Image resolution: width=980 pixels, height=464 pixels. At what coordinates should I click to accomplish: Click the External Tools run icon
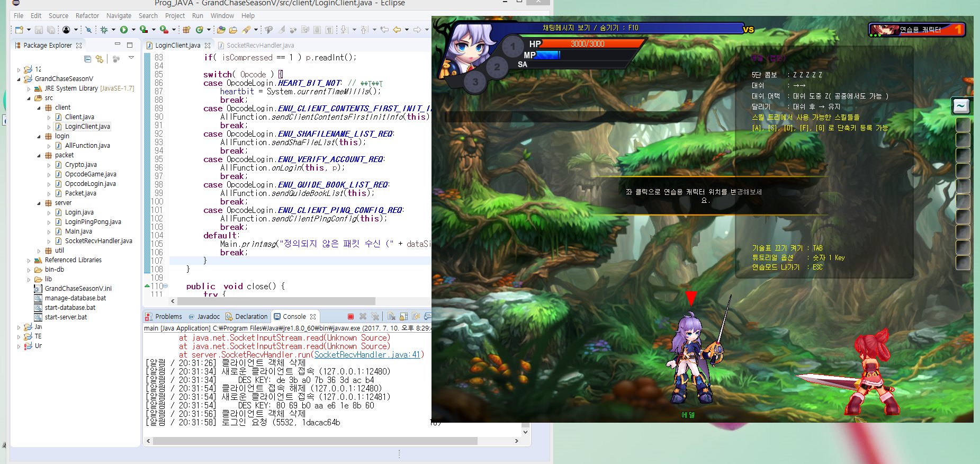tap(164, 30)
